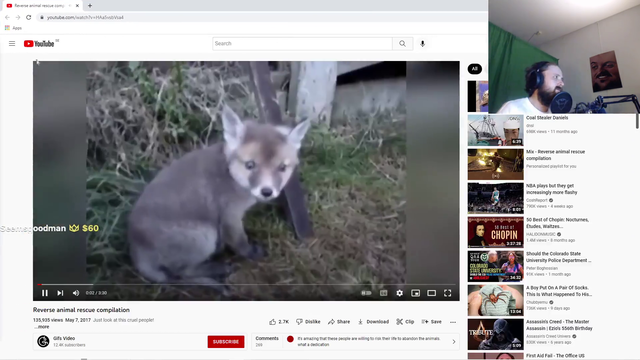Go to YouTube home via logo
This screenshot has width=640, height=360.
[x=39, y=44]
